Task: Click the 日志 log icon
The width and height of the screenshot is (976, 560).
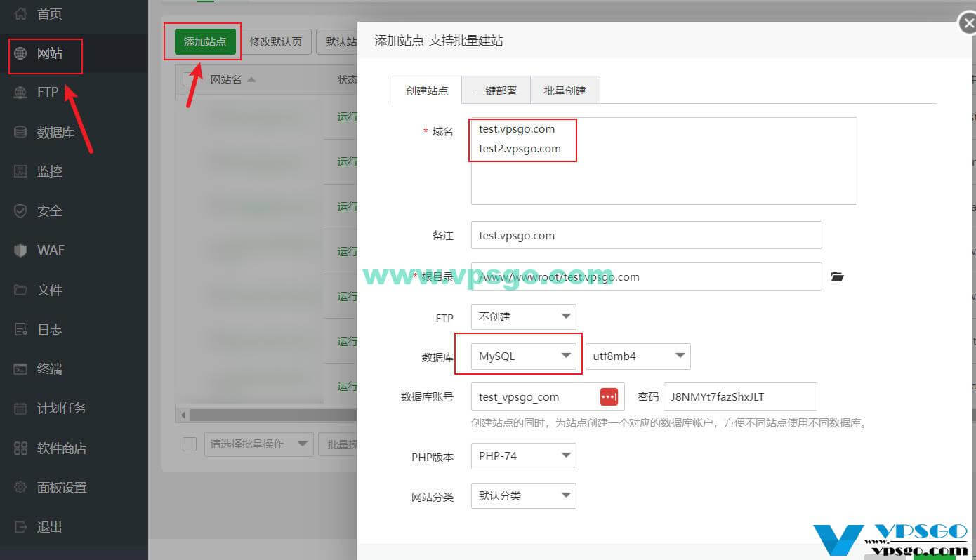Action: pyautogui.click(x=21, y=329)
